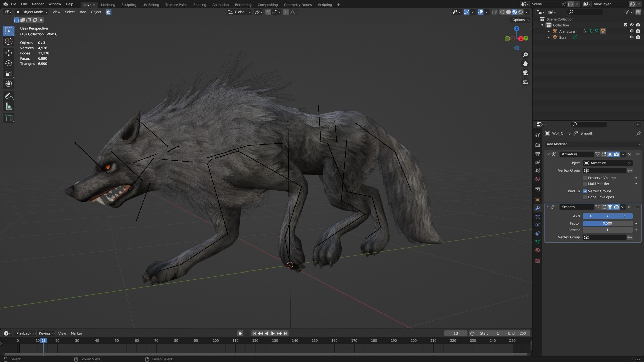Image resolution: width=644 pixels, height=362 pixels.
Task: Collapse the Smooth modifier panel
Action: [x=548, y=207]
